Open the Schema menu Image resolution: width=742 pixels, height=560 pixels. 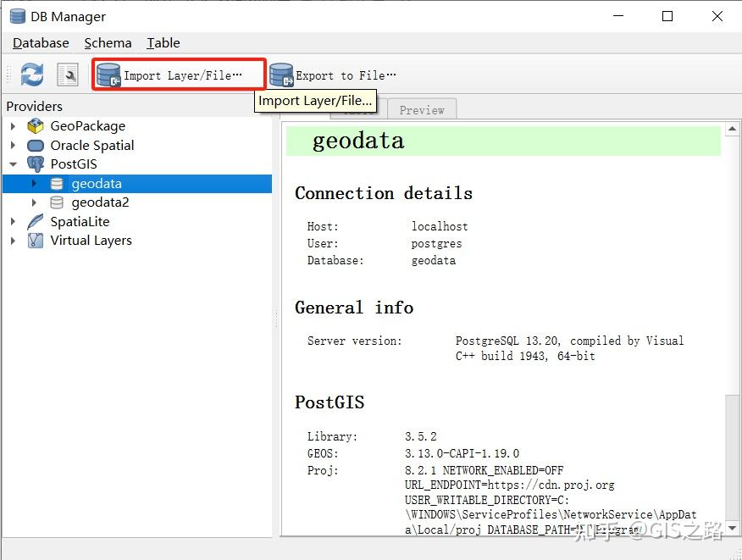pos(108,42)
